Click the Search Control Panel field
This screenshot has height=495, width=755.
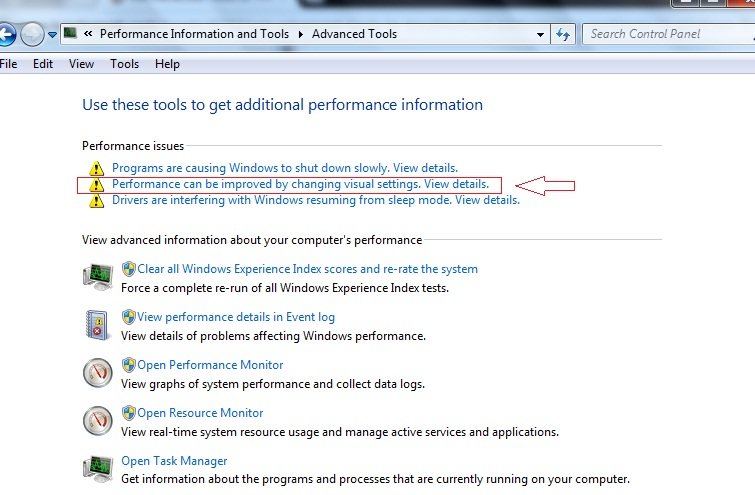665,34
